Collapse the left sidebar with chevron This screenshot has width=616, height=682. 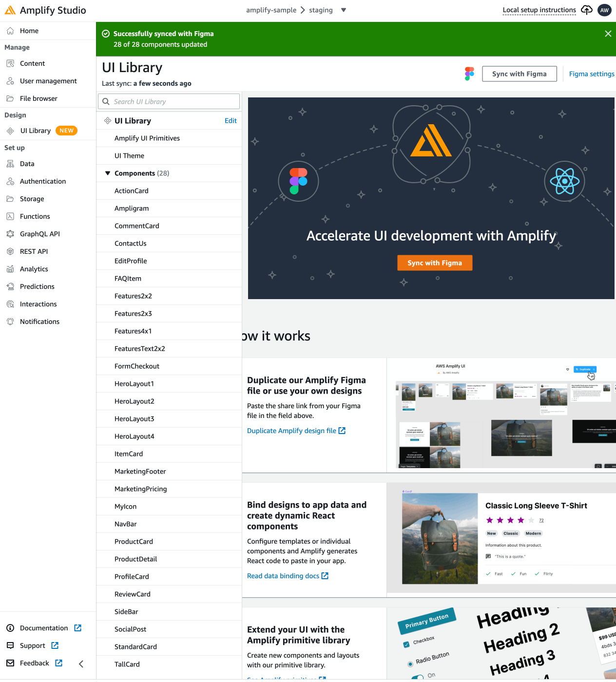81,663
